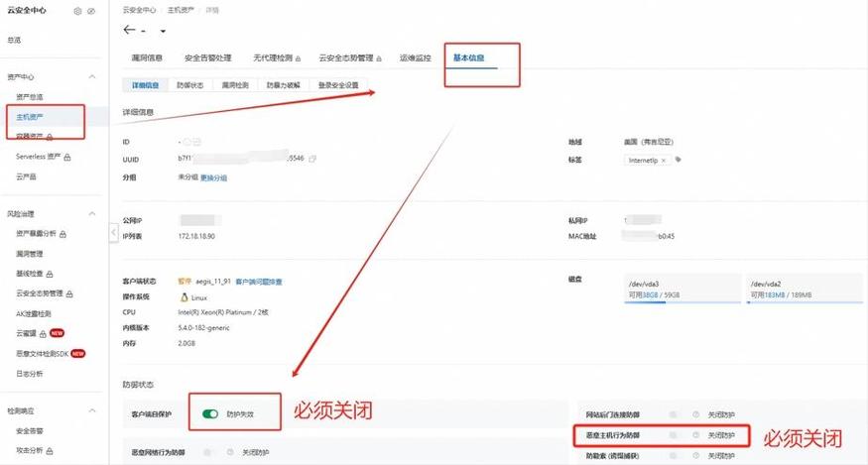
Task: Click the eye-slash icon beside 云安全中心
Action: pos(91,11)
